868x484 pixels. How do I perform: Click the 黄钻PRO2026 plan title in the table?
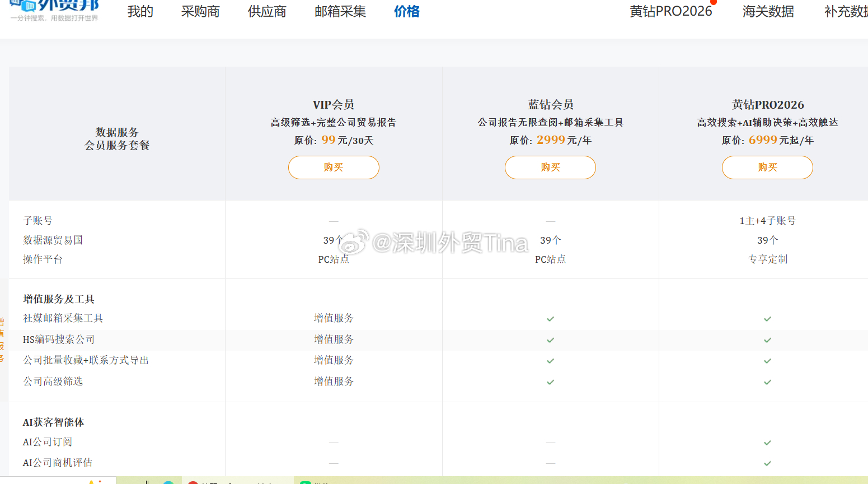tap(768, 105)
